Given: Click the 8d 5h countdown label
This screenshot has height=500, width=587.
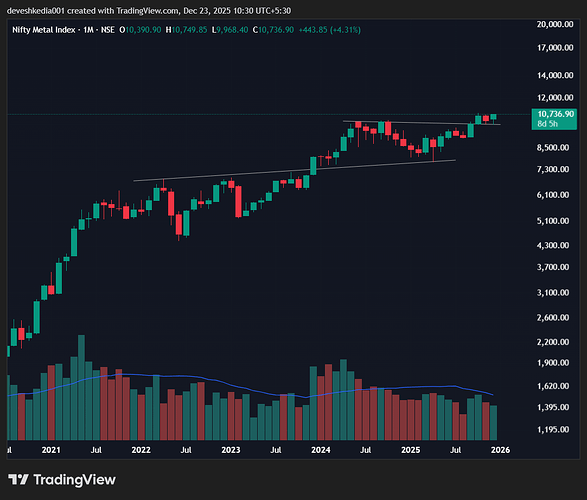Looking at the screenshot, I should point(548,124).
